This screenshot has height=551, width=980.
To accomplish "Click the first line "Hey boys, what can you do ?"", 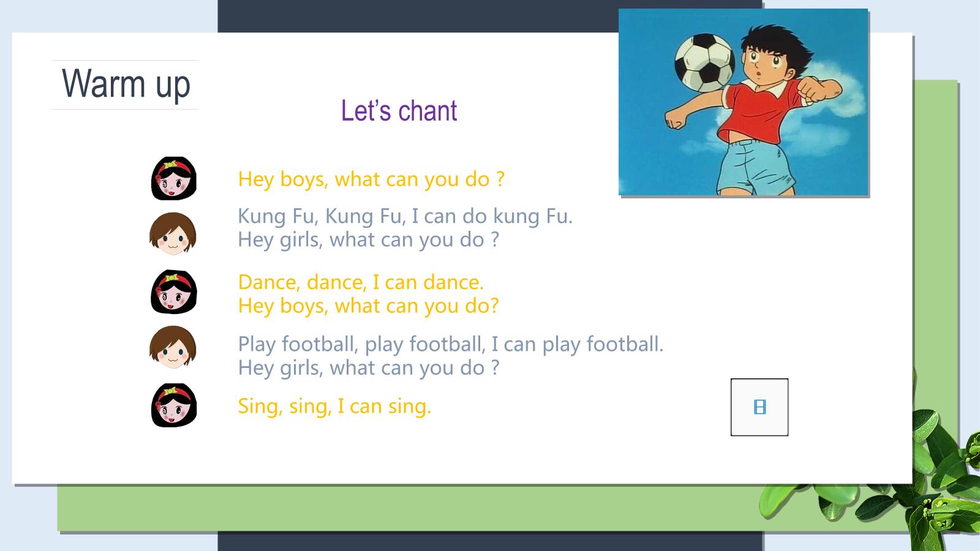I will click(371, 179).
